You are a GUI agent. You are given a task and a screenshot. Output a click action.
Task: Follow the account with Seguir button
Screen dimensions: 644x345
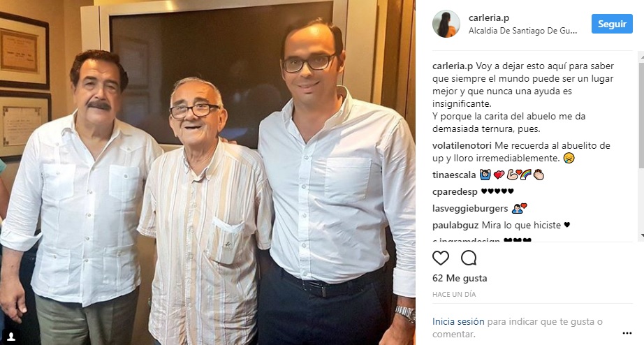point(612,24)
